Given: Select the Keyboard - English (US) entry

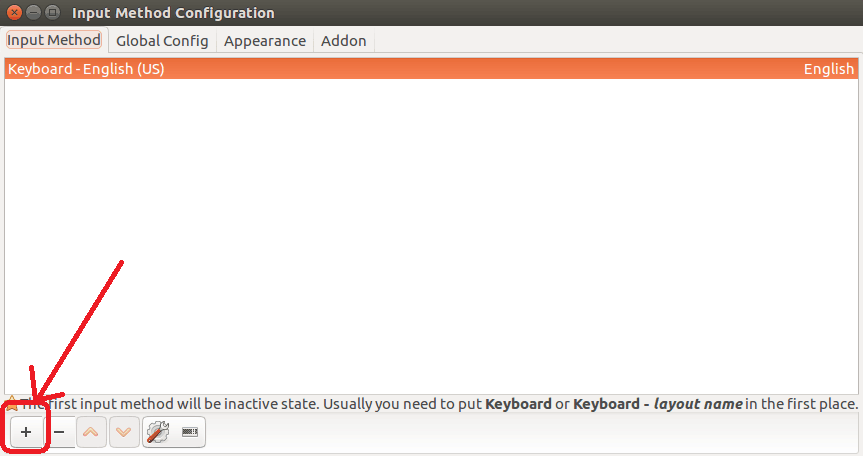Looking at the screenshot, I should [86, 69].
